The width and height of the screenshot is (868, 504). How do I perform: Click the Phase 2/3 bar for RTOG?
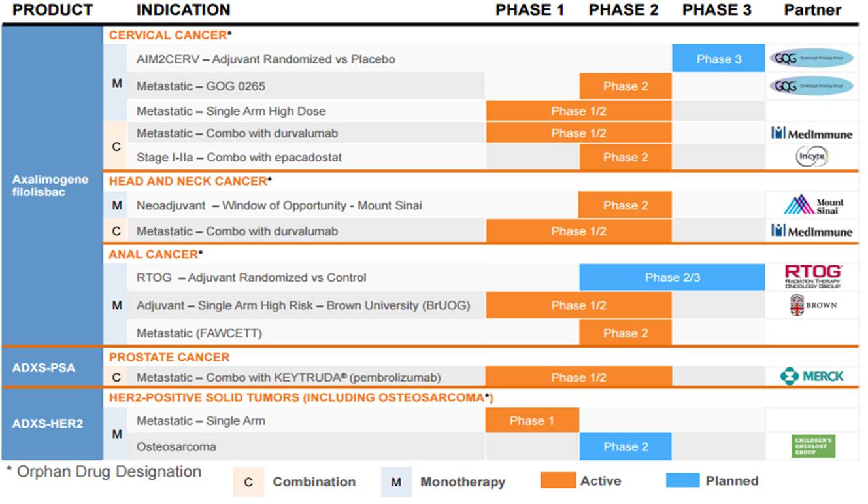[672, 277]
